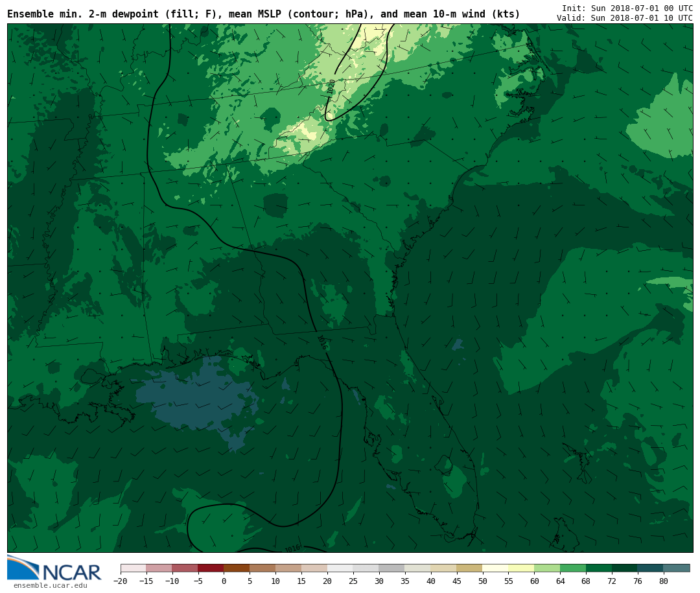Pick the teal swatch between 76 and 80
The image size is (700, 593).
click(650, 568)
